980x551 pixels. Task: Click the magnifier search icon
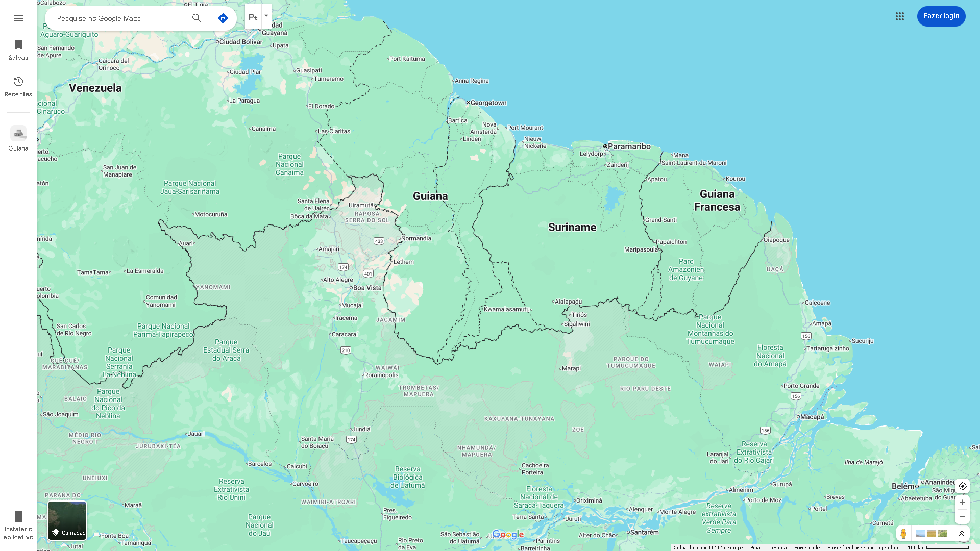(197, 18)
